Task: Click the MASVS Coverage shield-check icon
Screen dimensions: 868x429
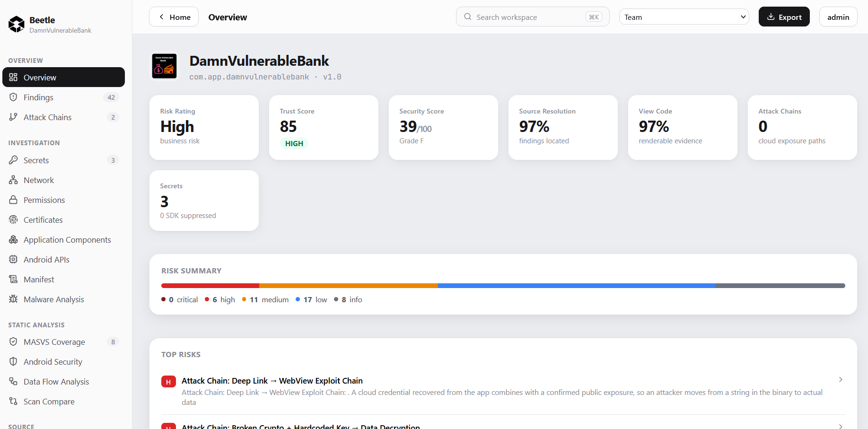Action: point(13,341)
